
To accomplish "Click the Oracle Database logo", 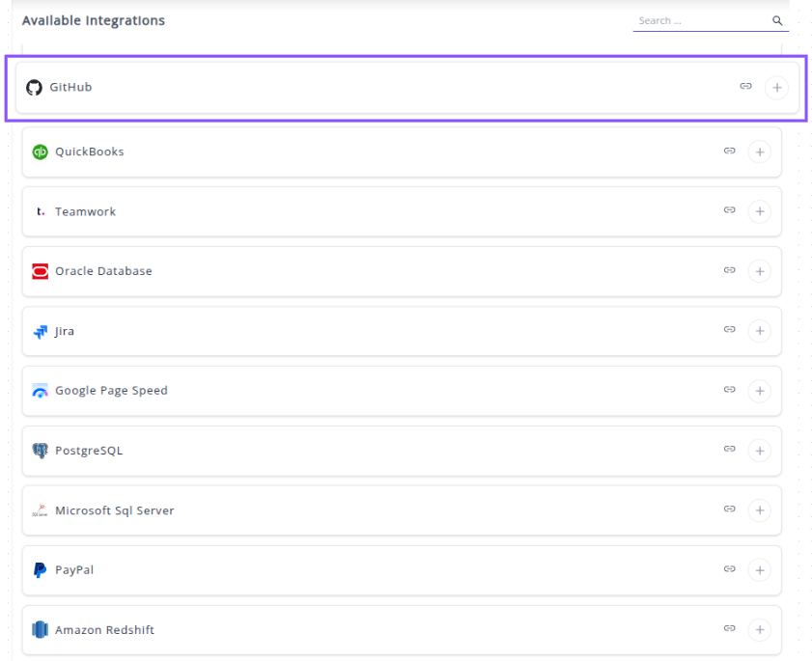I will pyautogui.click(x=40, y=271).
